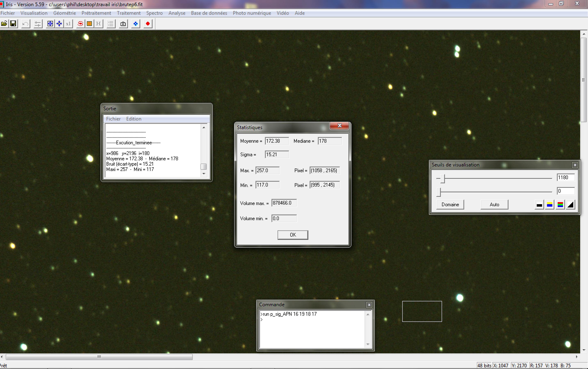Select the black and white palette button
This screenshot has width=588, height=369.
click(x=539, y=205)
